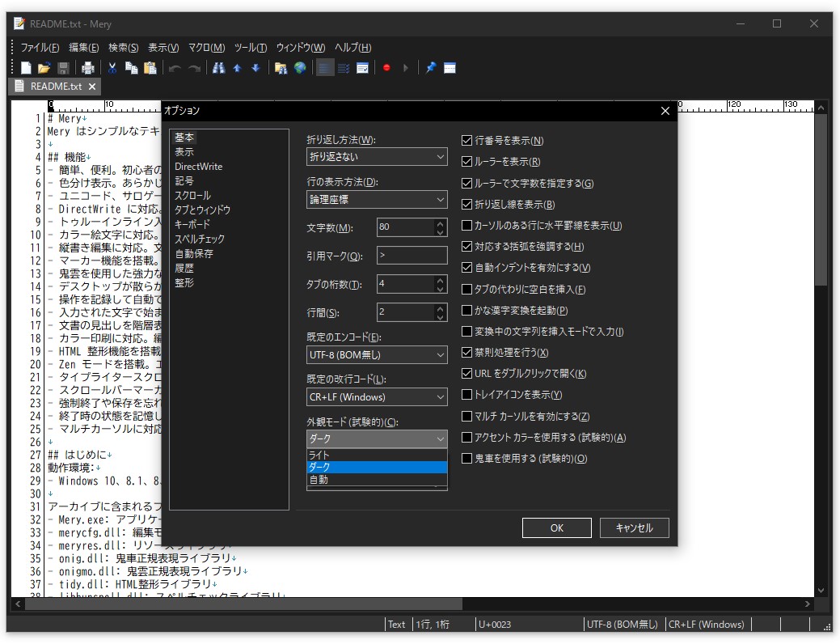This screenshot has width=840, height=644.
Task: Click the red record macro icon
Action: (386, 68)
